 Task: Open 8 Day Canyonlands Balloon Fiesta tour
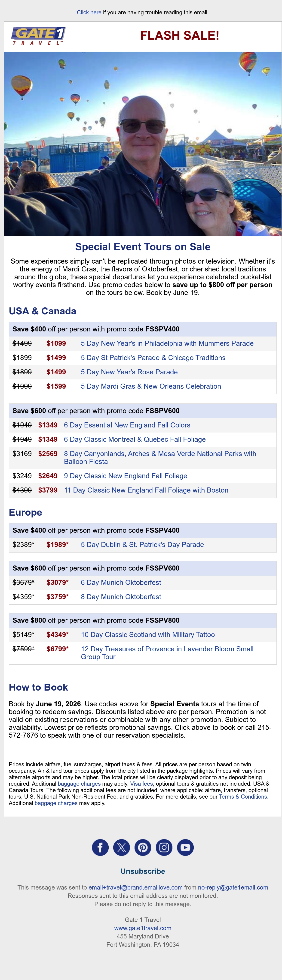(160, 457)
